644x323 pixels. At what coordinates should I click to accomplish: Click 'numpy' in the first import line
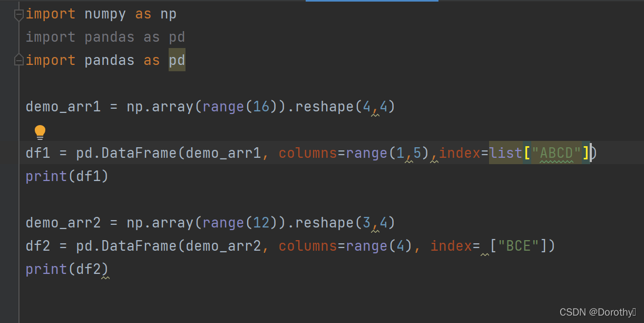pos(105,14)
